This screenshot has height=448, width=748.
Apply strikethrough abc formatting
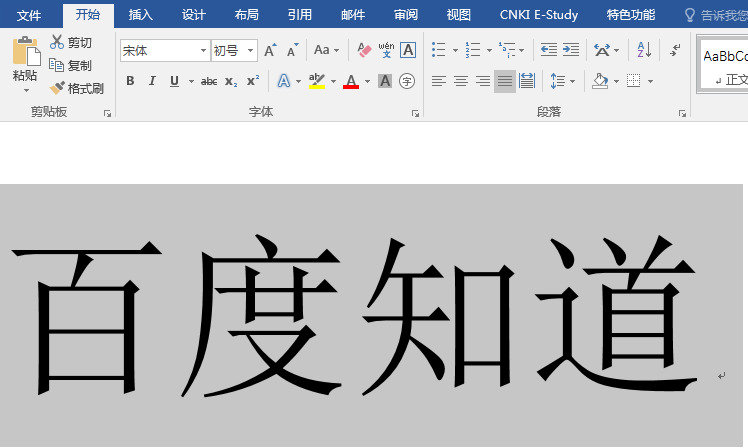[x=209, y=81]
